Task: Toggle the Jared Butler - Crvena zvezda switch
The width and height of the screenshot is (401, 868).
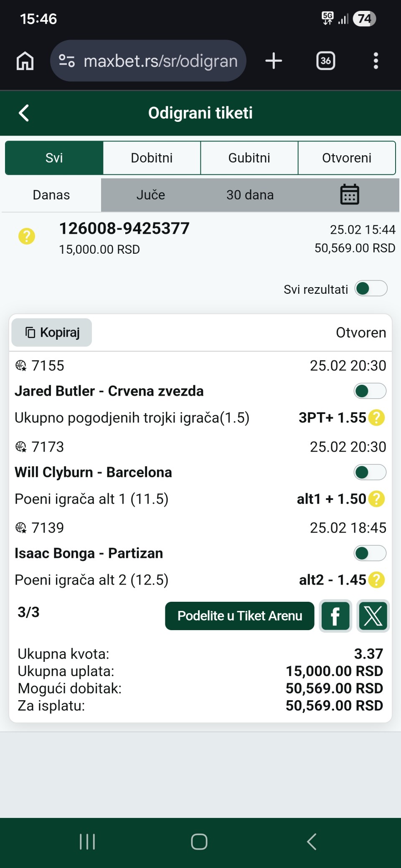Action: tap(370, 391)
